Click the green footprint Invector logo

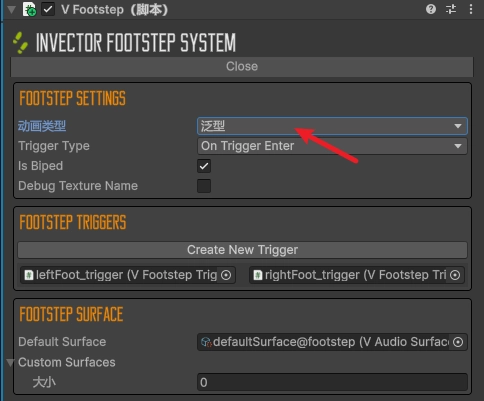20,43
